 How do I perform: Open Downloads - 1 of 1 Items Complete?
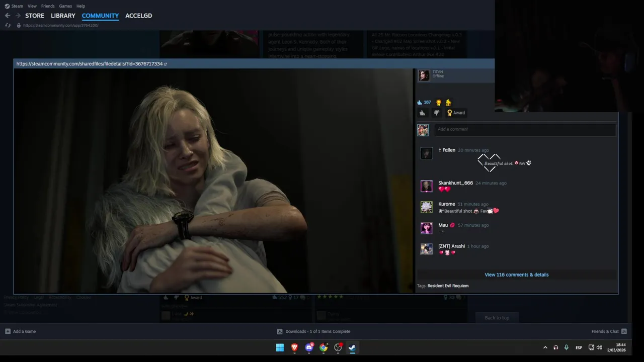point(313,331)
